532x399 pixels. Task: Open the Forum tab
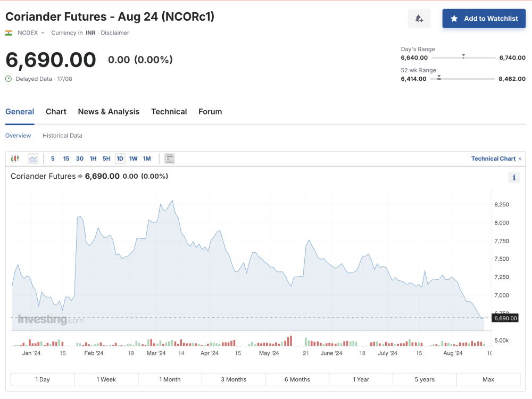pyautogui.click(x=210, y=112)
